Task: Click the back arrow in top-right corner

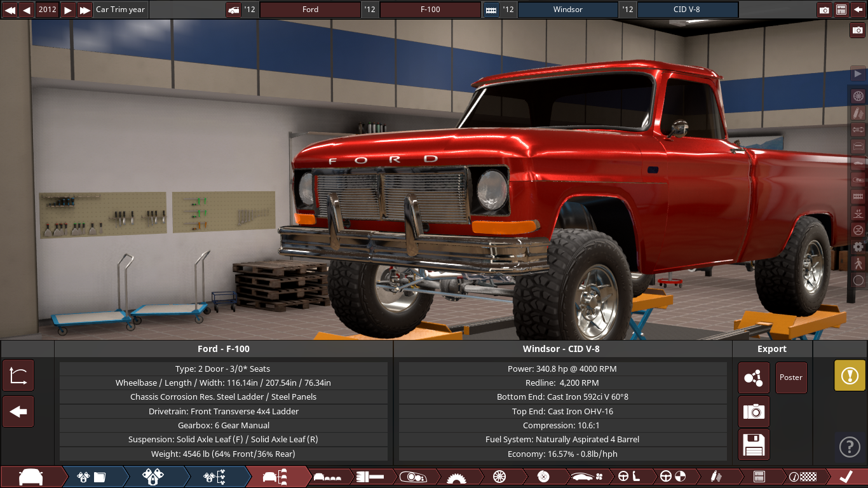Action: coord(858,10)
